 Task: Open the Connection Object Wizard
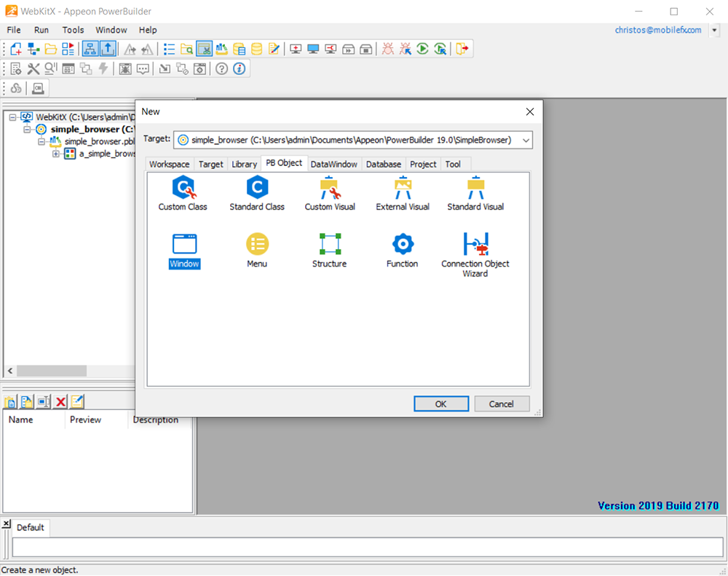(x=475, y=243)
